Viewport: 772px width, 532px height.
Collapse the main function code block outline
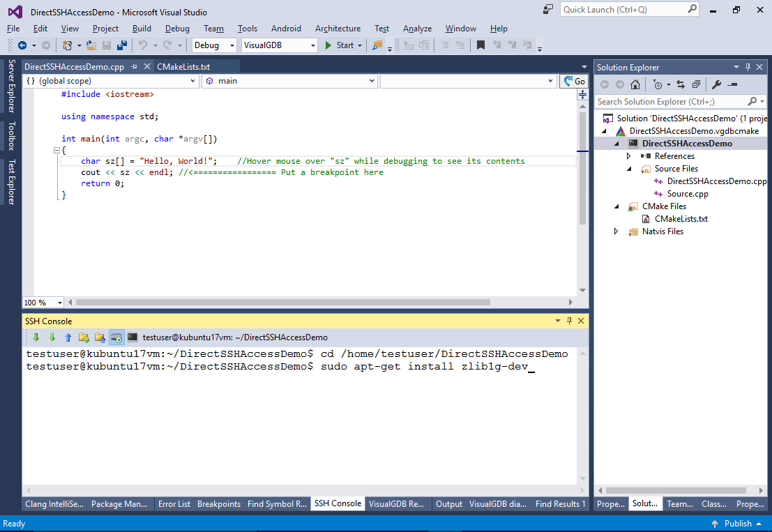(x=56, y=150)
